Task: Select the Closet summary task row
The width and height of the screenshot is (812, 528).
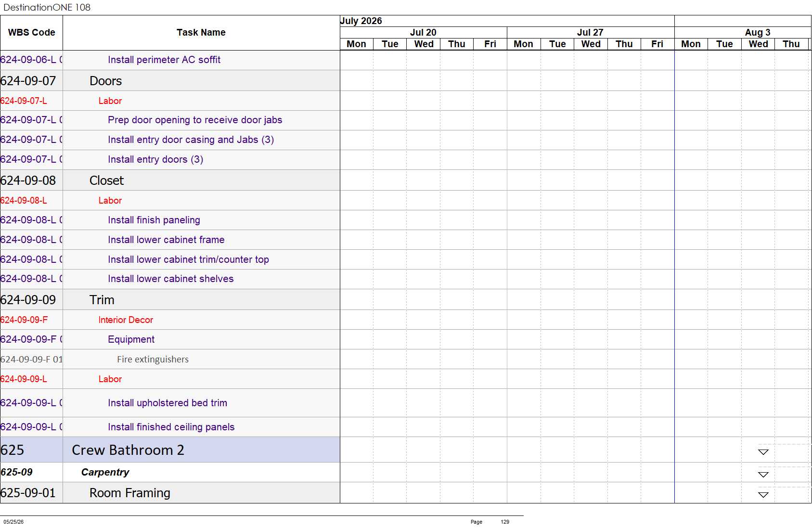Action: click(170, 180)
